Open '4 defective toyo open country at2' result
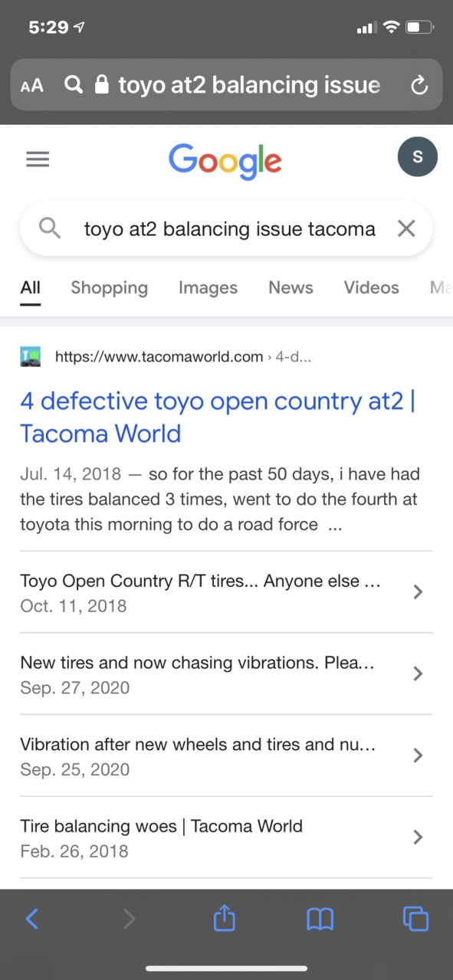This screenshot has height=980, width=453. pos(218,417)
